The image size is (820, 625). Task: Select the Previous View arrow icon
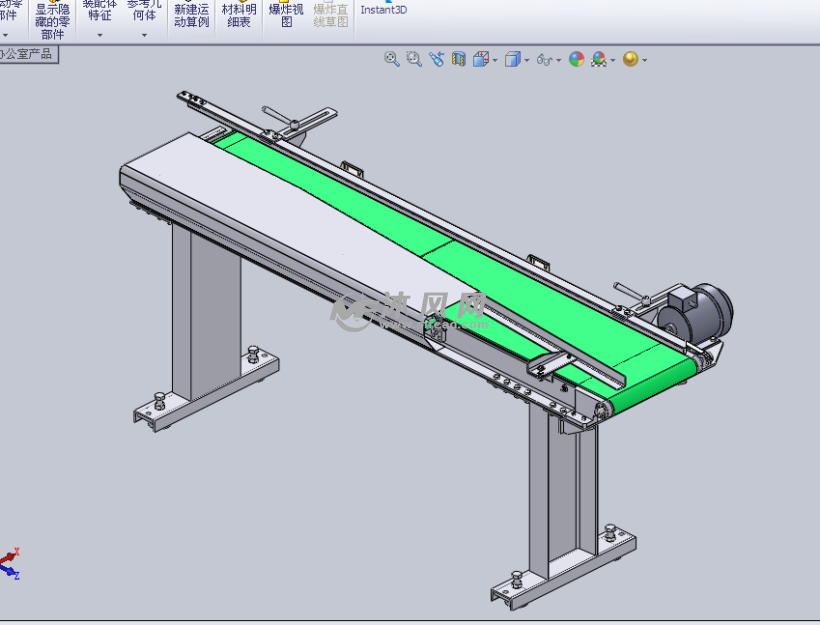[437, 58]
